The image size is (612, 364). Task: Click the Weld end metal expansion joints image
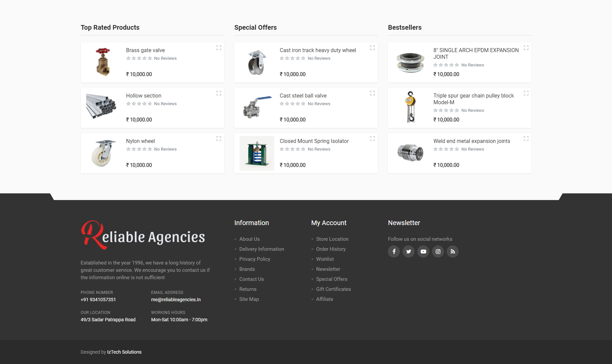[x=411, y=153]
